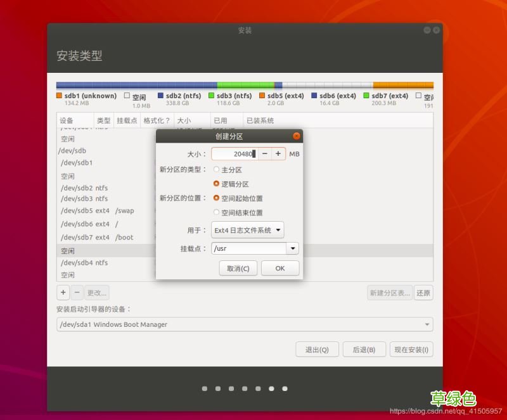Screen dimensions: 507x420
Task: Click minus stepper beside the size field
Action: (x=264, y=153)
